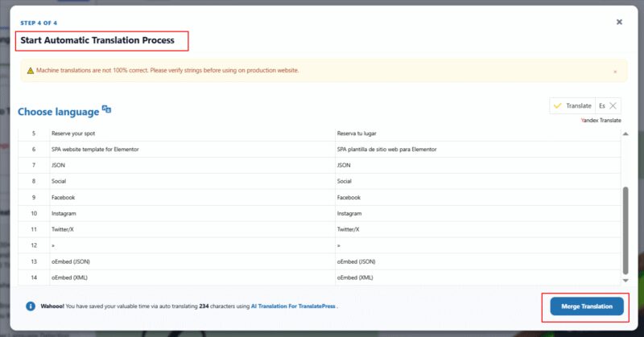Click the warning triangle icon in the alert
The width and height of the screenshot is (644, 337).
click(30, 71)
